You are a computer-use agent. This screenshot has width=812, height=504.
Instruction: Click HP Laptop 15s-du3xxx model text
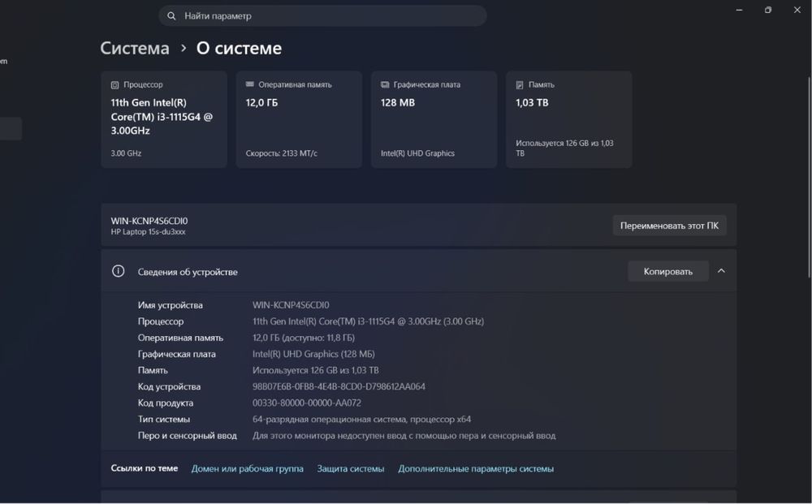(x=148, y=232)
